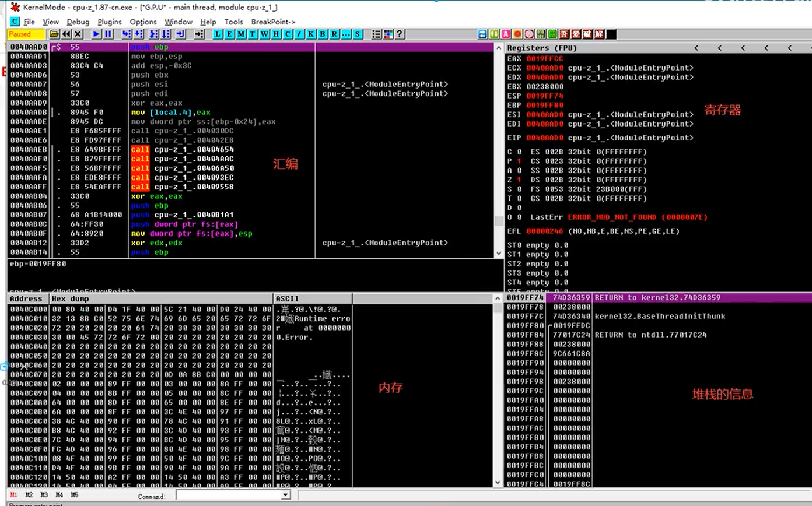
Task: Select the dump row at address 0040C010
Action: 180,318
